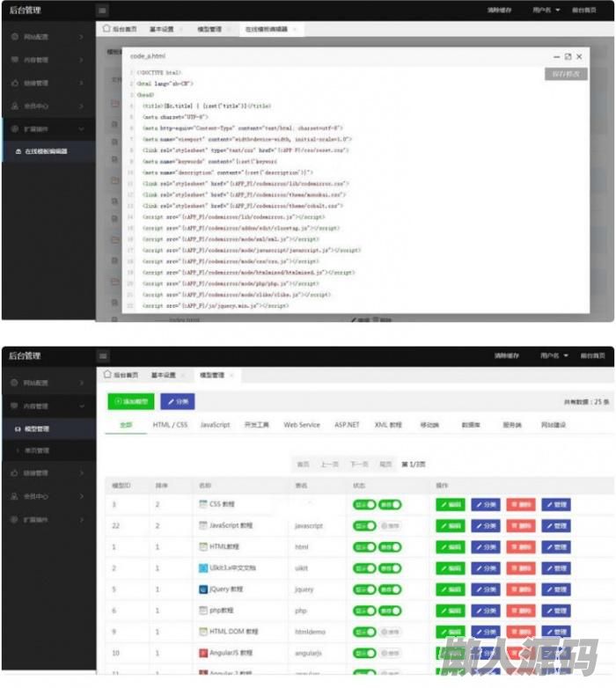This screenshot has width=616, height=688.
Task: Click the 扩展插件 icon in editor view sidebar
Action: [15, 129]
